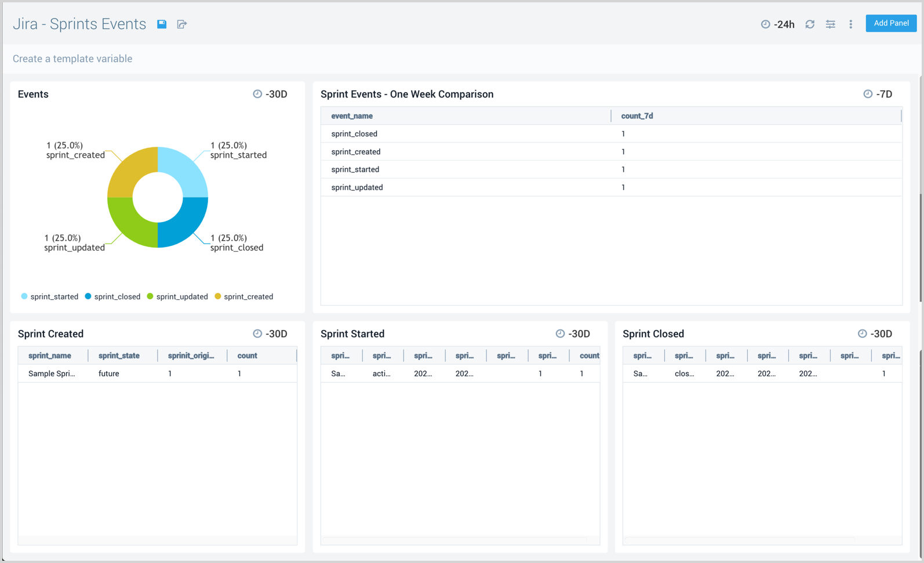924x563 pixels.
Task: Click Create a template variable link
Action: (x=72, y=59)
